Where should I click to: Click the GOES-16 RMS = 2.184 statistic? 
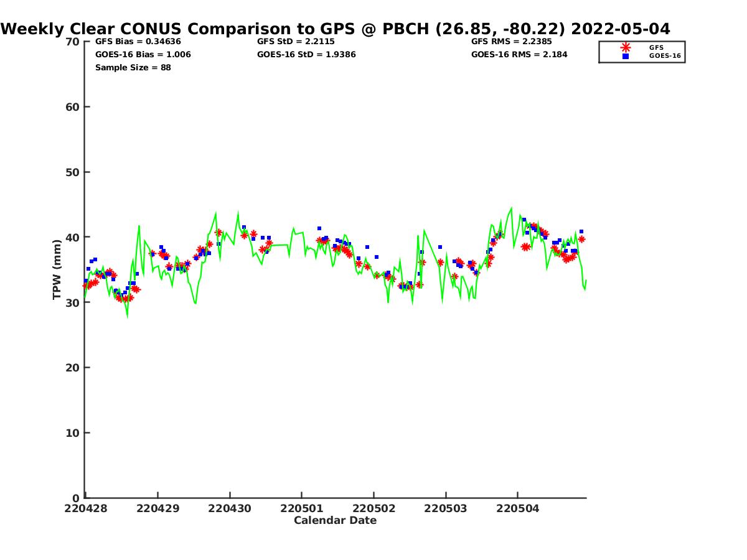pyautogui.click(x=519, y=55)
